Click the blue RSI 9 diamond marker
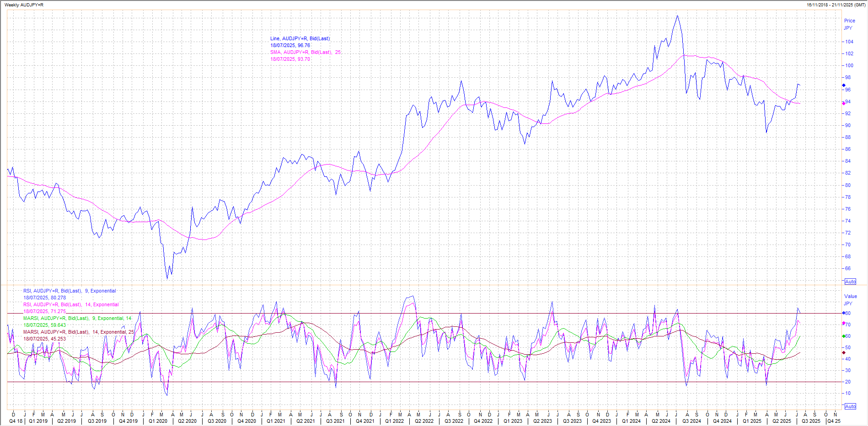This screenshot has height=426, width=868. pyautogui.click(x=844, y=313)
